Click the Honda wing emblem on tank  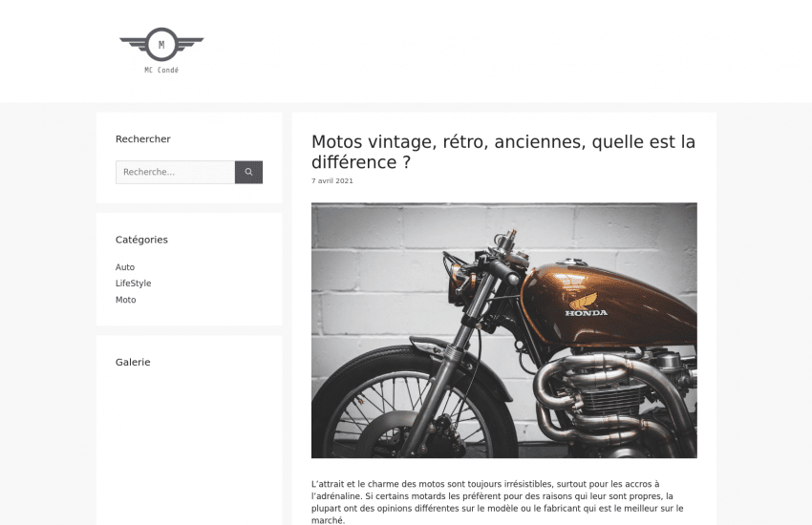pos(584,301)
